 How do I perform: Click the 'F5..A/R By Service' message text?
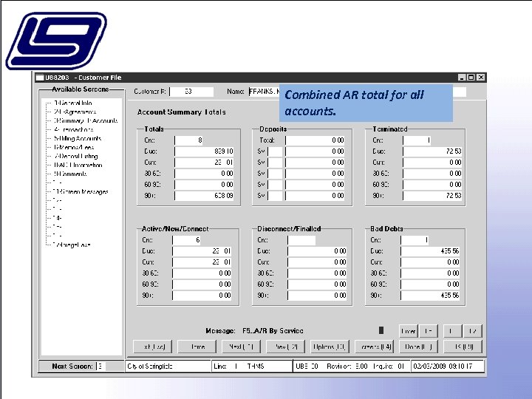click(273, 331)
